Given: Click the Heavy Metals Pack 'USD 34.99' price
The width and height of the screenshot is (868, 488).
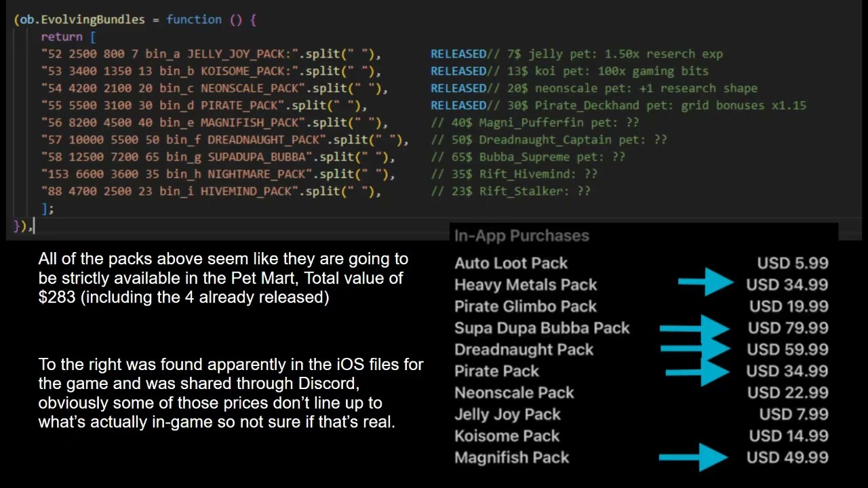Looking at the screenshot, I should (787, 285).
